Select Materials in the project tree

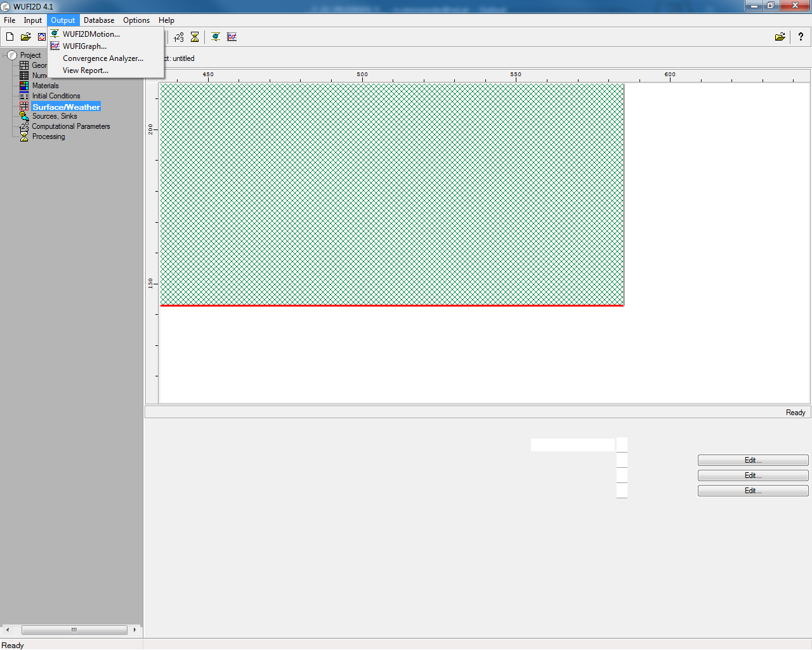(45, 86)
